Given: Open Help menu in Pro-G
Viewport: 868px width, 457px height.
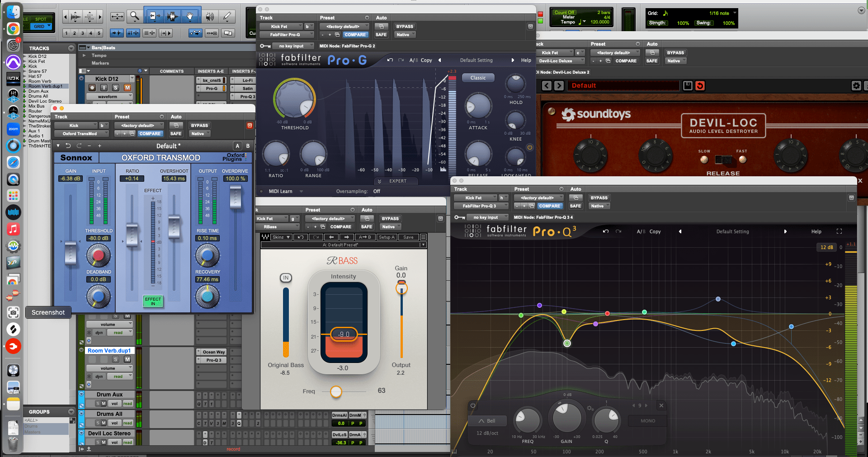Looking at the screenshot, I should (526, 60).
